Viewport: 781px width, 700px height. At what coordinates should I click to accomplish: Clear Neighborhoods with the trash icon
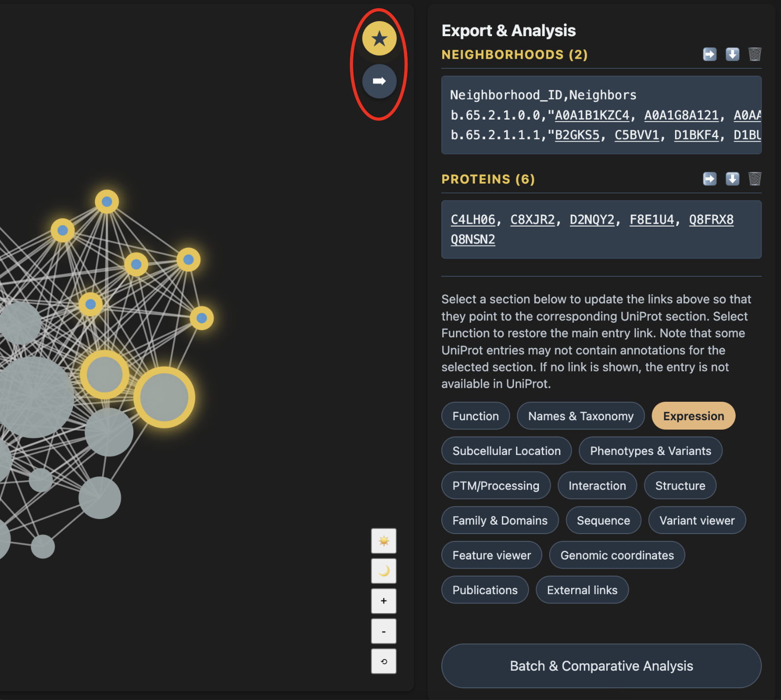click(755, 54)
